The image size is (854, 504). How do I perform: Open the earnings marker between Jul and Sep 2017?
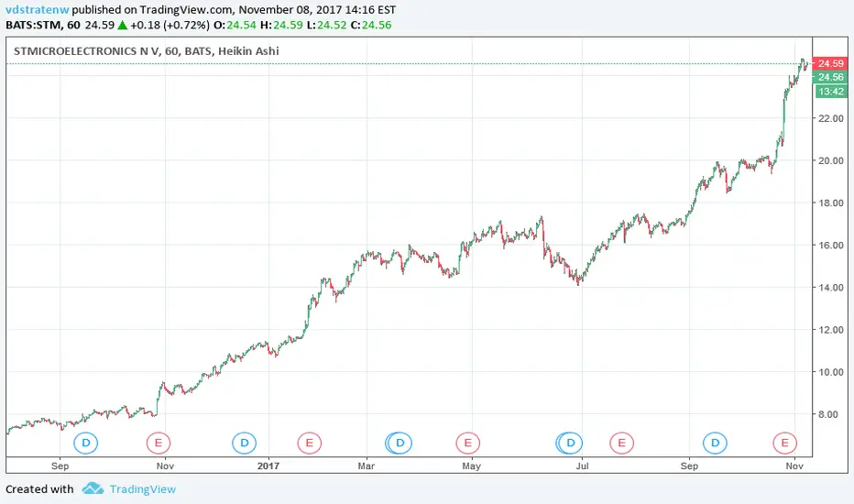(621, 443)
